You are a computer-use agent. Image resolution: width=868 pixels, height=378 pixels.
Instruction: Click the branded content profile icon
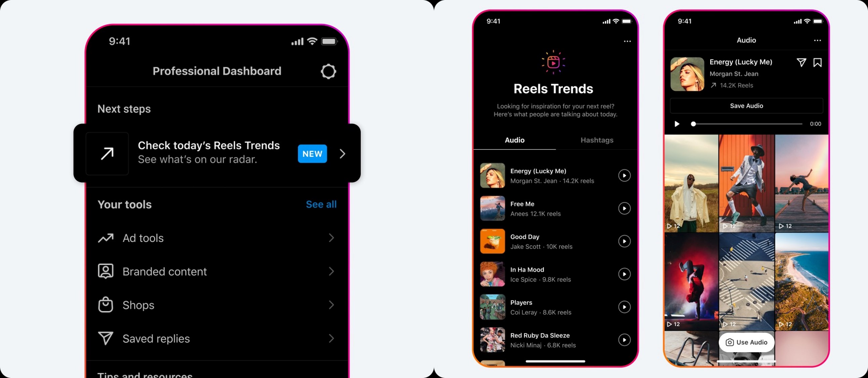point(105,271)
